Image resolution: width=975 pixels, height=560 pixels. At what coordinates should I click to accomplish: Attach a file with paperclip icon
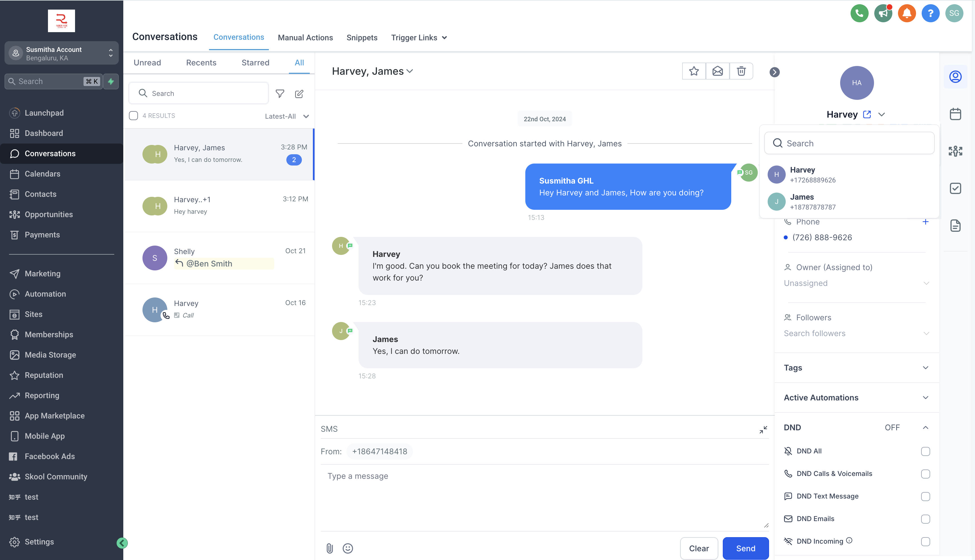[330, 548]
